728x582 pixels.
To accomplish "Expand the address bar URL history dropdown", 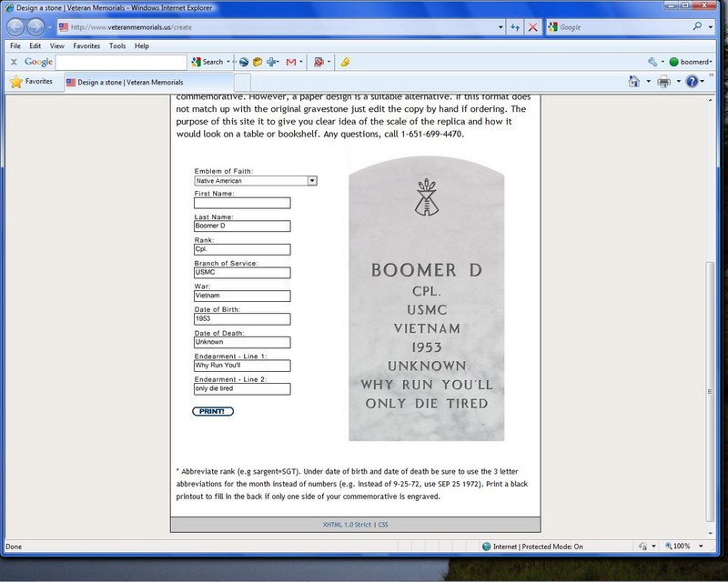I will point(500,27).
